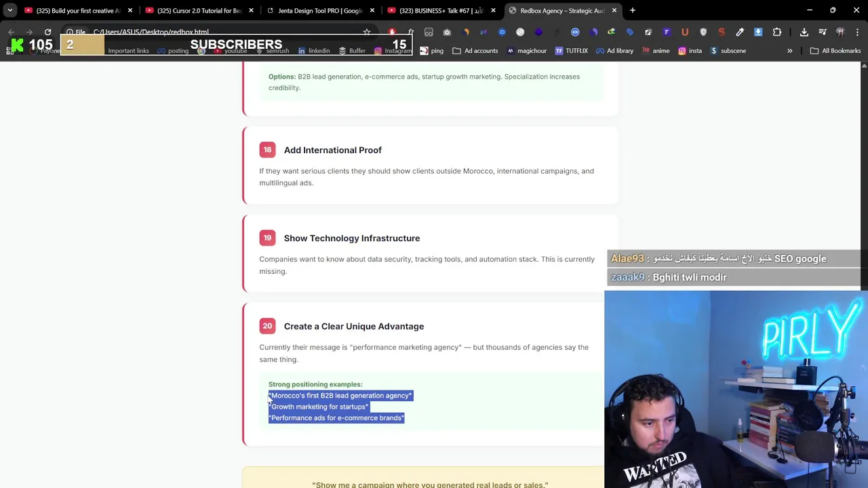Click heading 'Add International Proof'
Image resolution: width=868 pixels, height=488 pixels.
[x=332, y=150]
